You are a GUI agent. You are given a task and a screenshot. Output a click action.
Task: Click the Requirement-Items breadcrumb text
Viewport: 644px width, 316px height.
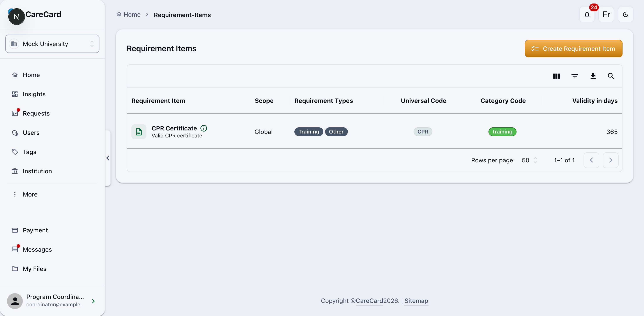coord(182,15)
